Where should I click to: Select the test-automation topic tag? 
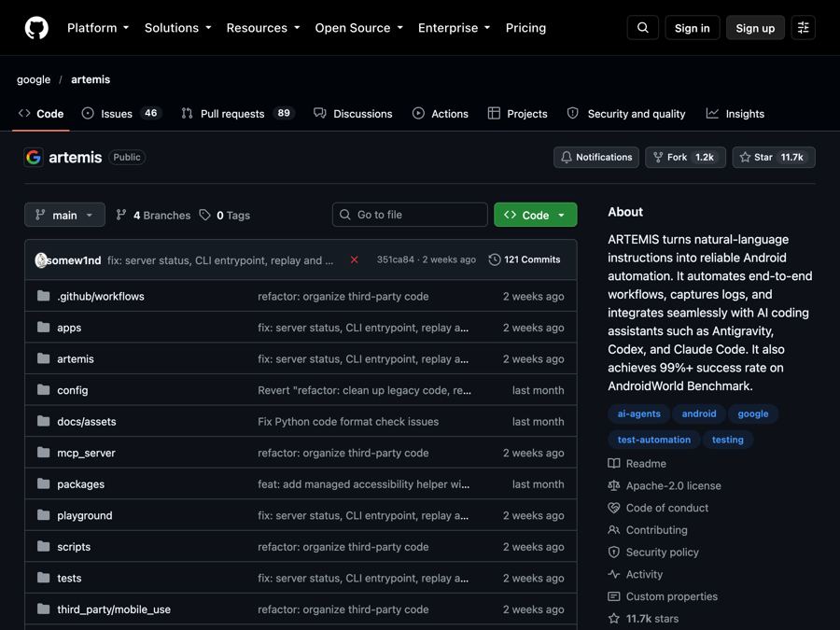[x=653, y=440]
